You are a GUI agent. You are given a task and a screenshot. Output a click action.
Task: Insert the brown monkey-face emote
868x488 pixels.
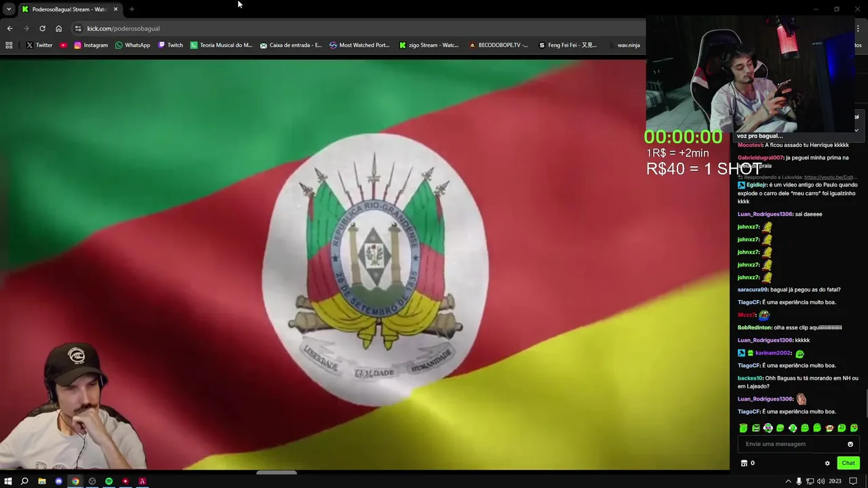[829, 428]
